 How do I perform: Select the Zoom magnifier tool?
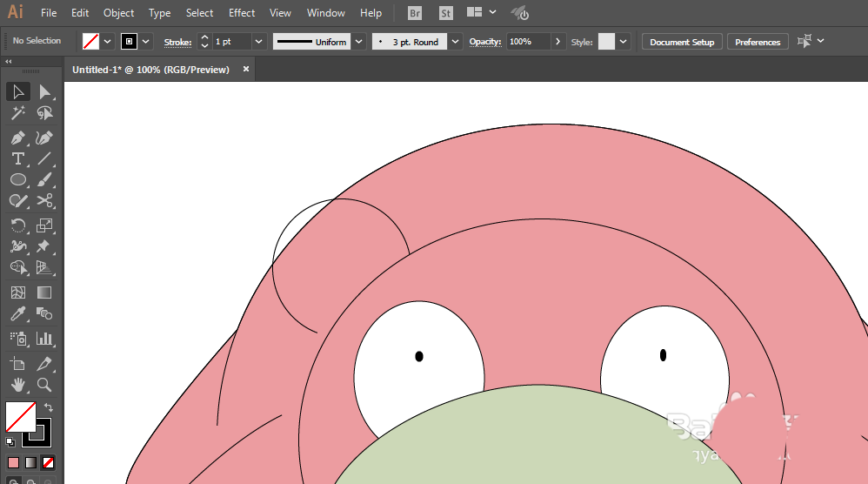(x=44, y=384)
